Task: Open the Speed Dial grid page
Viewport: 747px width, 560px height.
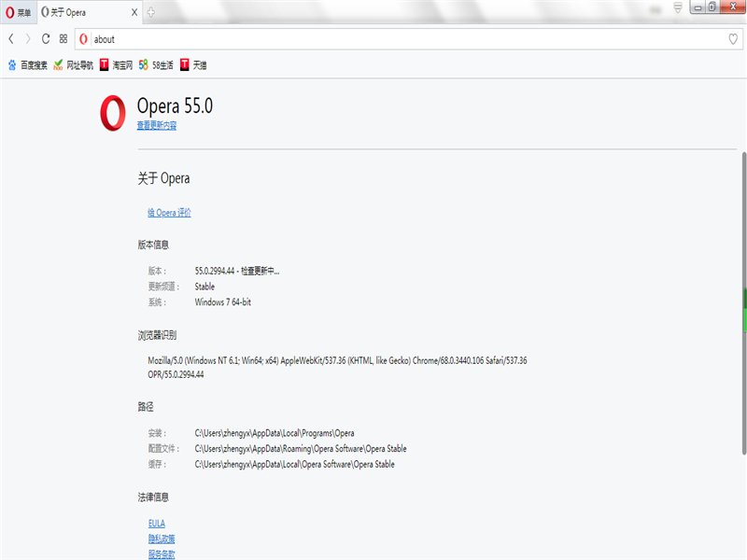Action: coord(63,39)
